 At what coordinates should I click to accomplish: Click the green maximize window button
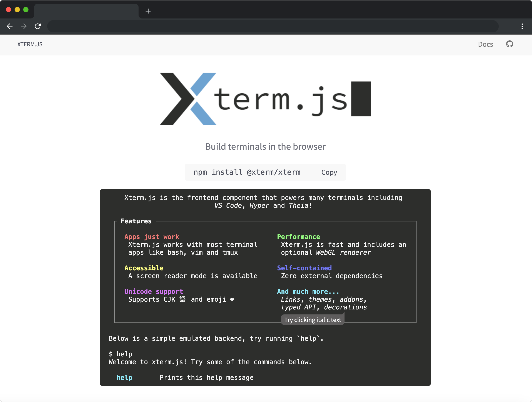pos(26,10)
